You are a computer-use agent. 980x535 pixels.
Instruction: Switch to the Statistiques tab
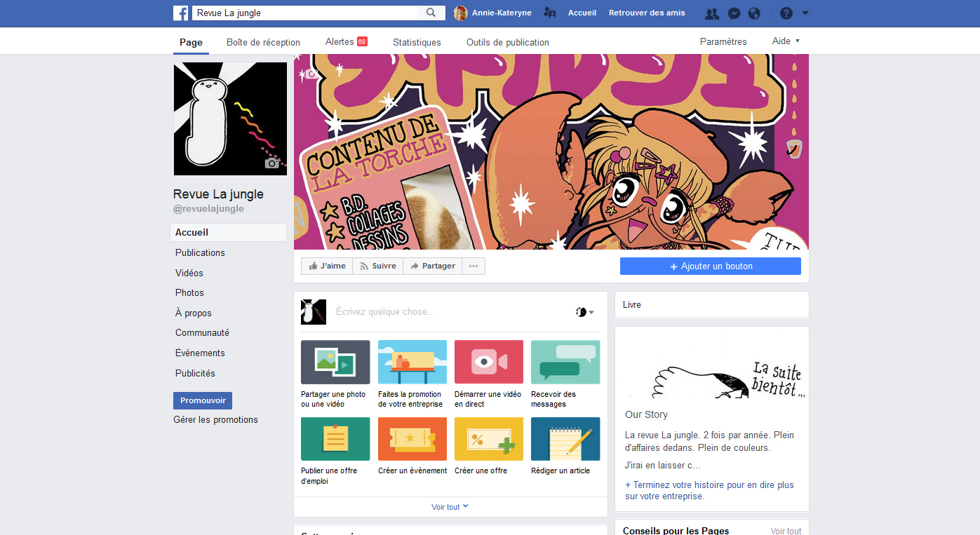tap(417, 42)
